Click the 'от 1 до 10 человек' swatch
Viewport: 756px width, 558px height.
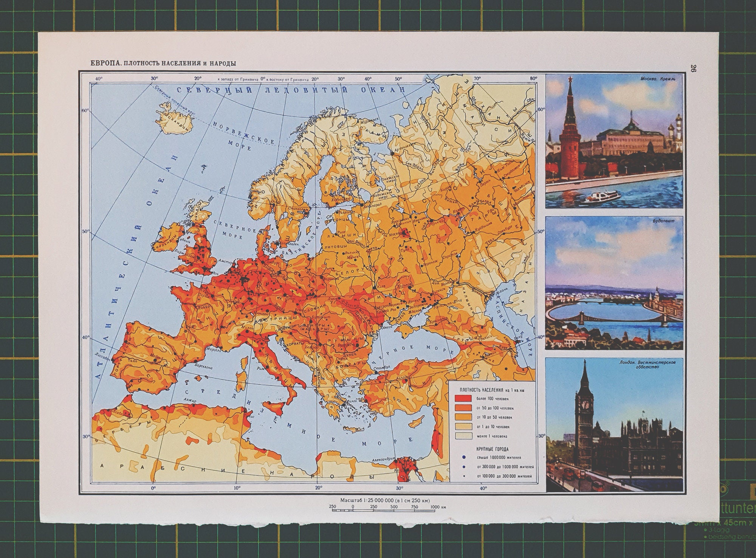point(463,427)
